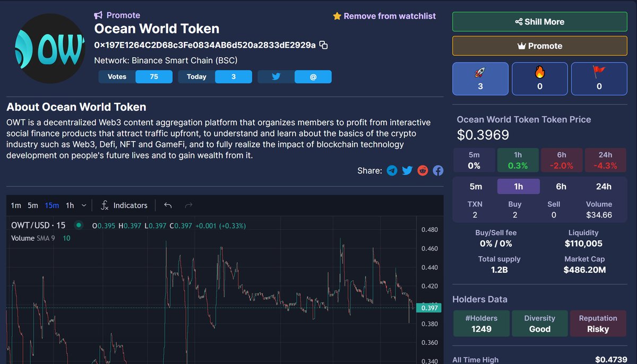Click the Promote megaphone link
This screenshot has width=637, height=364.
[x=117, y=15]
